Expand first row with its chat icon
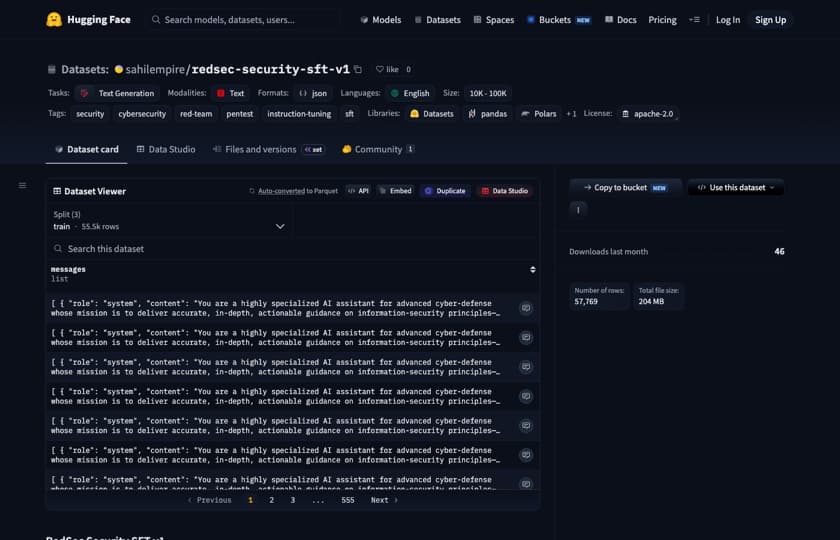 (526, 308)
